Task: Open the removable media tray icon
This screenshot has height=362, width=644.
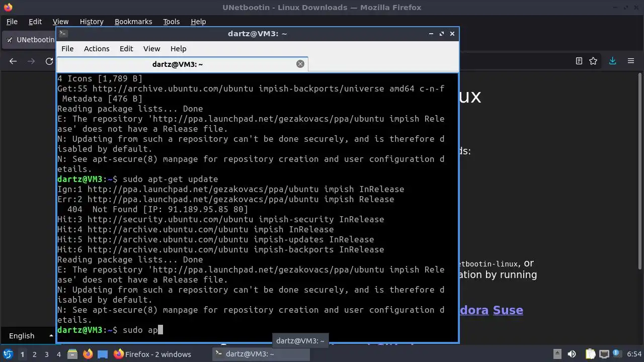Action: [557, 354]
